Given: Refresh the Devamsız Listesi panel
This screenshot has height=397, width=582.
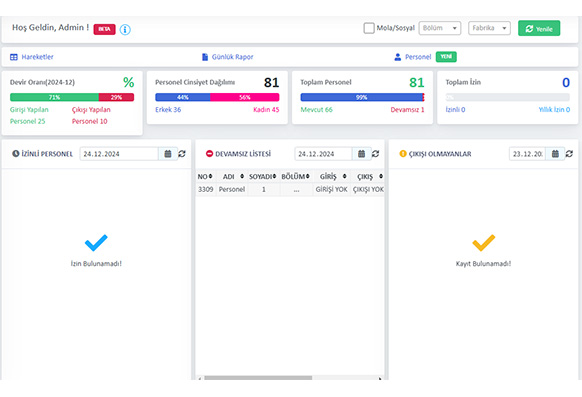Looking at the screenshot, I should click(x=376, y=154).
